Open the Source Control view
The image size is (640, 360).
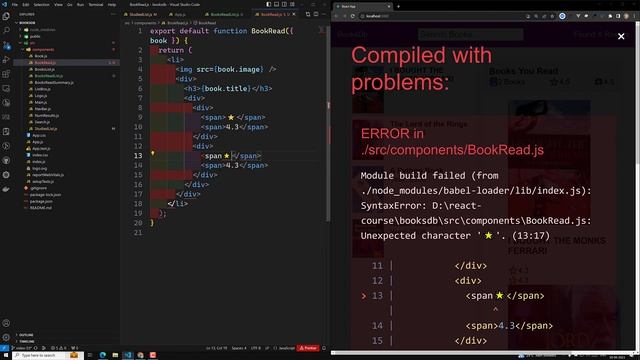[6, 45]
